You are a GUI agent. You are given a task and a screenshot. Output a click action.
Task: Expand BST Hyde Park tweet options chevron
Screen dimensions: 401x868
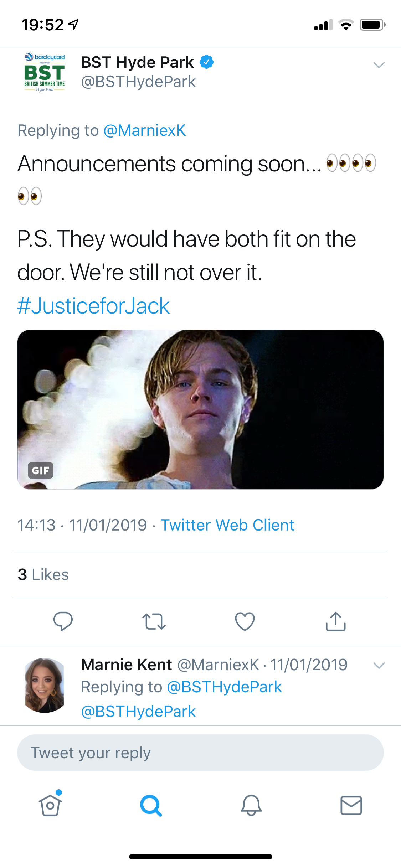379,65
